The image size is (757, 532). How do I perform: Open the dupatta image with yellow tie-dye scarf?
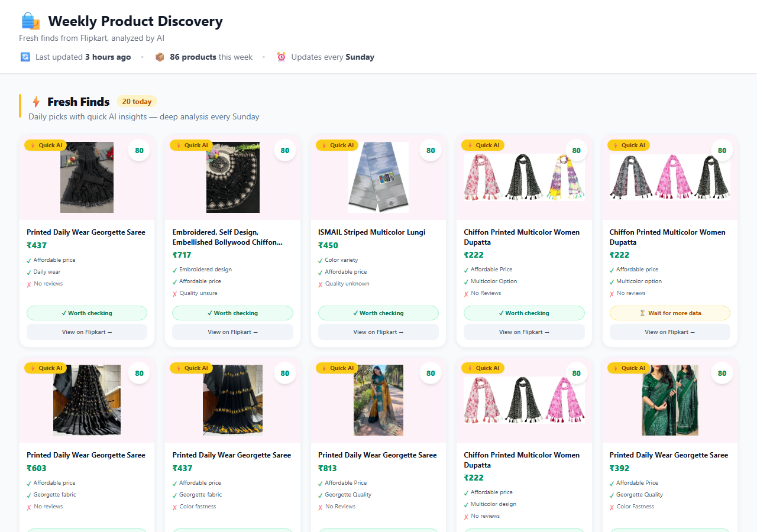[524, 177]
